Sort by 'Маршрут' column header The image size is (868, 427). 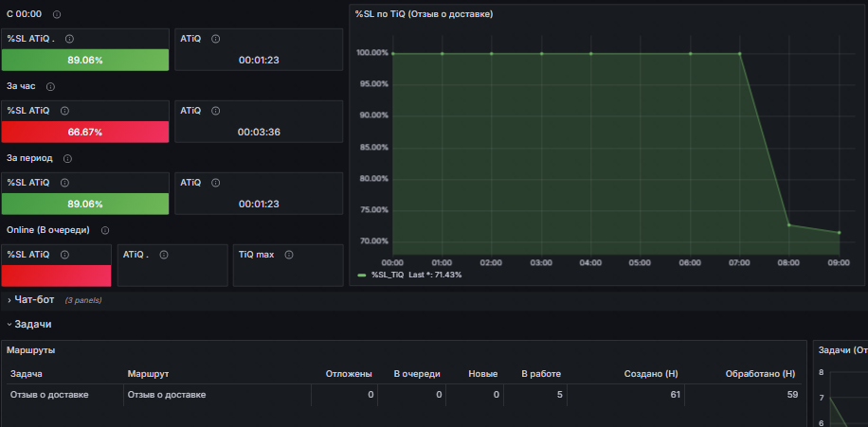pos(148,375)
